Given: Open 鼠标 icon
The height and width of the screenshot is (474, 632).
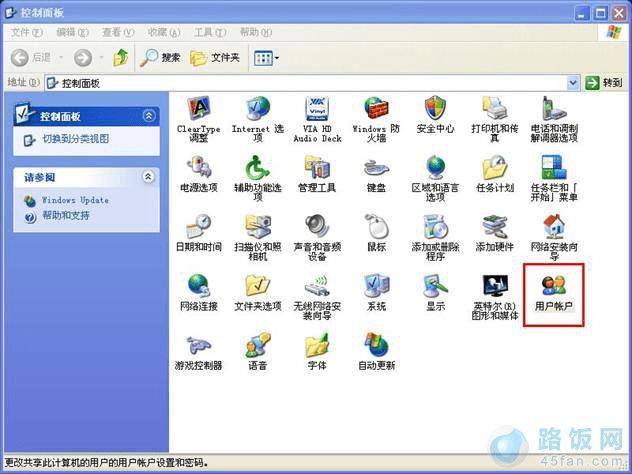Looking at the screenshot, I should pos(376,227).
